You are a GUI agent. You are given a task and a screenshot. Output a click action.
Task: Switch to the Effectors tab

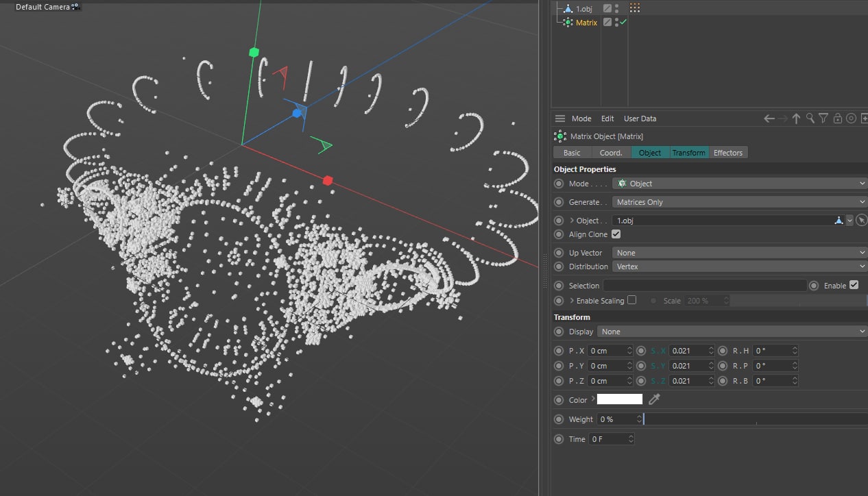[x=728, y=153]
